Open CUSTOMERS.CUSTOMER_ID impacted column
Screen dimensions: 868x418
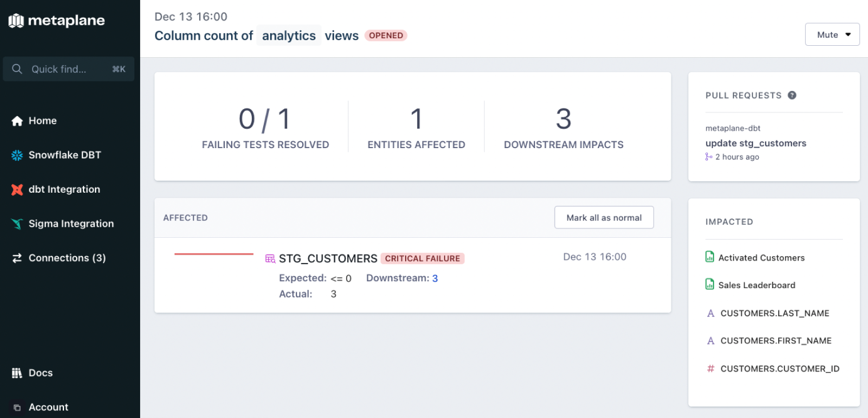pos(780,369)
